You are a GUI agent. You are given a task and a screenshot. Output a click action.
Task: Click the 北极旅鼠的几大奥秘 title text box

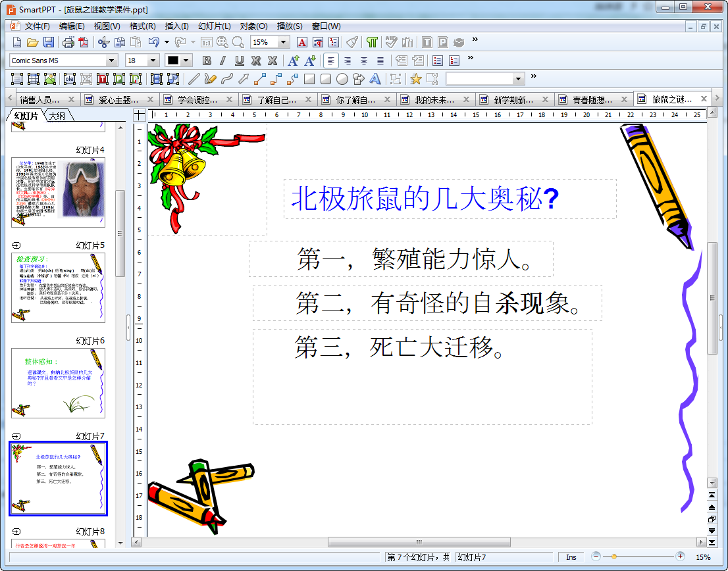click(x=450, y=199)
